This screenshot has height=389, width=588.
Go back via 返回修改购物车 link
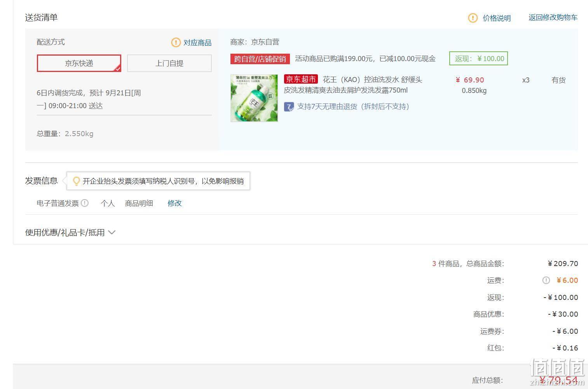click(553, 18)
